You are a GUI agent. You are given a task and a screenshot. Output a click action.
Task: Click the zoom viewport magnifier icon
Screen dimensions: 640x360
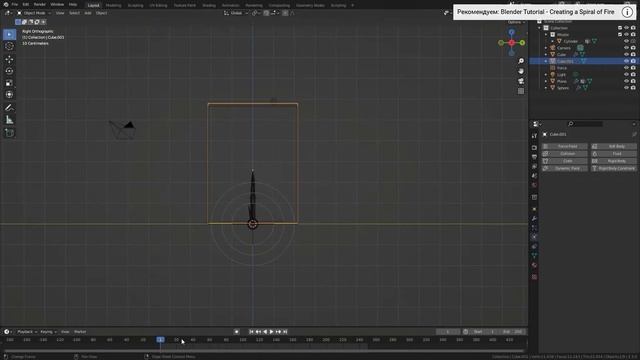pyautogui.click(x=521, y=61)
